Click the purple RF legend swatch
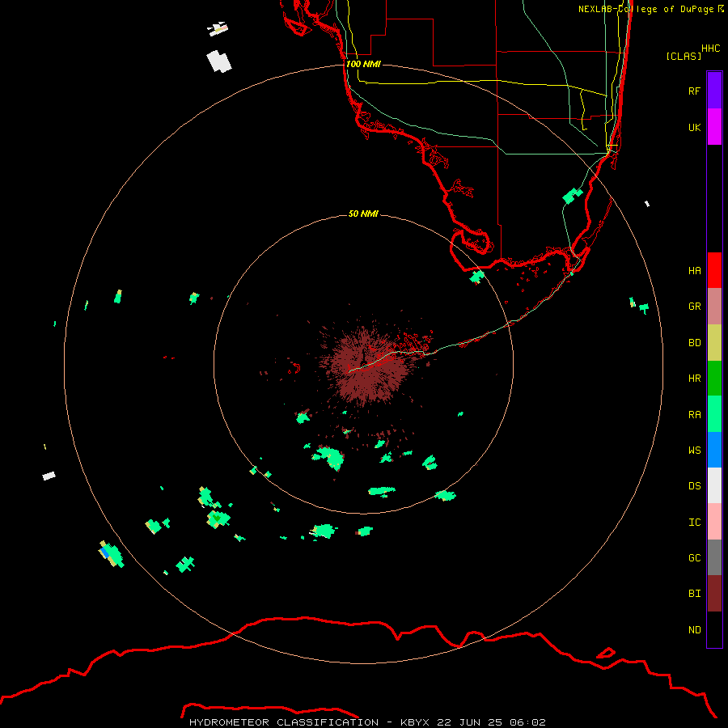Image resolution: width=728 pixels, height=728 pixels. pos(714,91)
